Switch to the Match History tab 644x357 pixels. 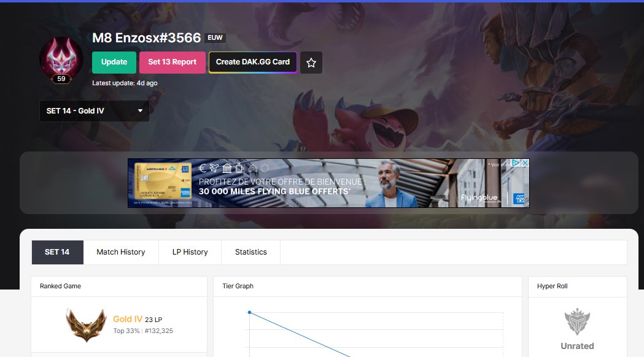point(121,252)
